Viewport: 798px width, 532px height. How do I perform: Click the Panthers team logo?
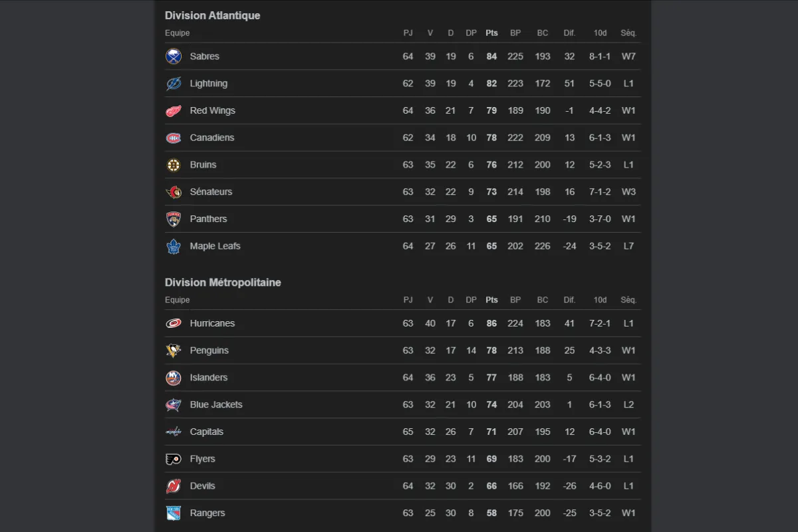click(x=174, y=219)
